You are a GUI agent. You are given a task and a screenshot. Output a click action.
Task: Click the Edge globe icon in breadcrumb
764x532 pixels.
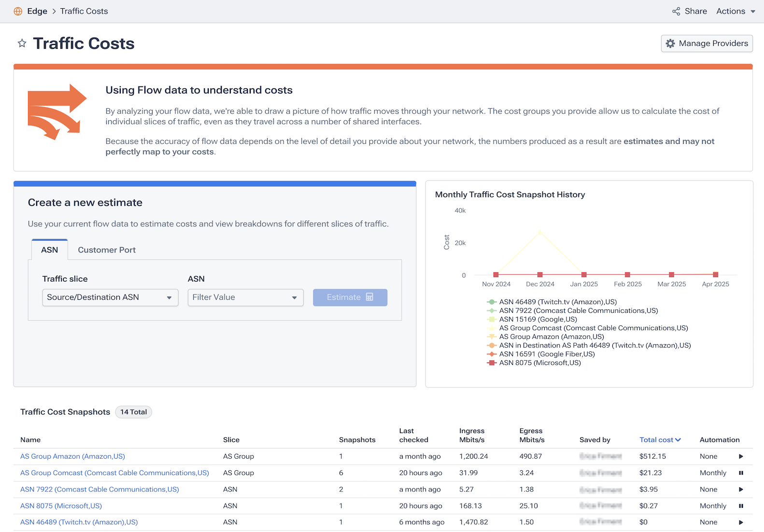[18, 11]
